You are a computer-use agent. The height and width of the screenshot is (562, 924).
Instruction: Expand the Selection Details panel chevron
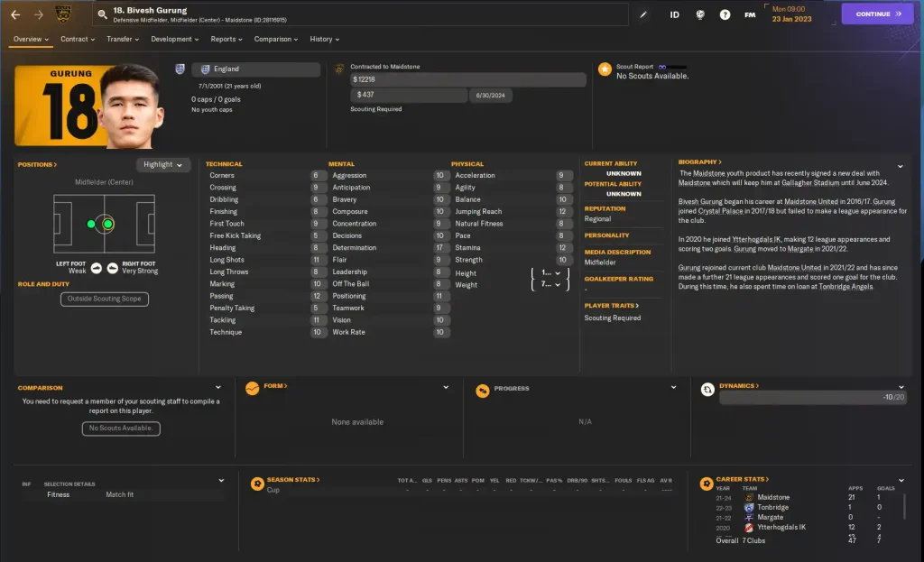pos(222,481)
